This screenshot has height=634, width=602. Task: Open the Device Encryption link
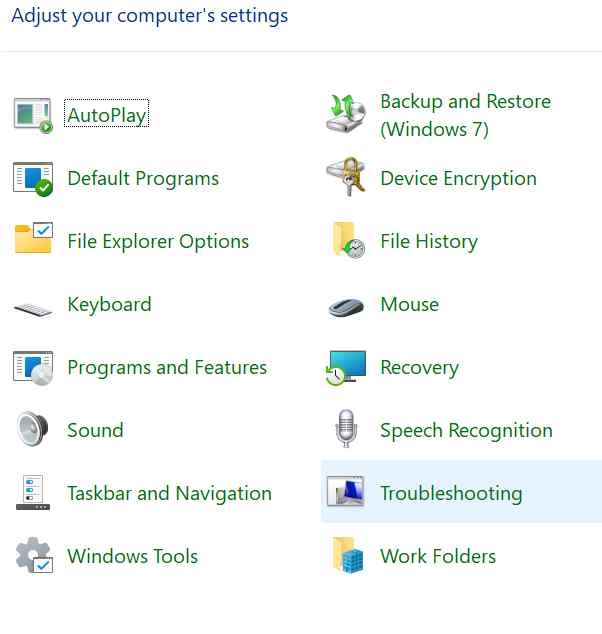coord(458,178)
